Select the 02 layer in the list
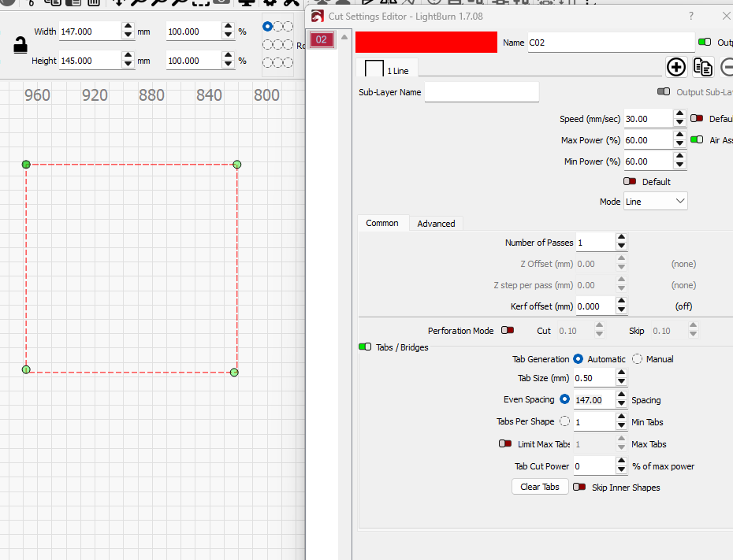Screen dimensions: 733x560 click(x=322, y=40)
